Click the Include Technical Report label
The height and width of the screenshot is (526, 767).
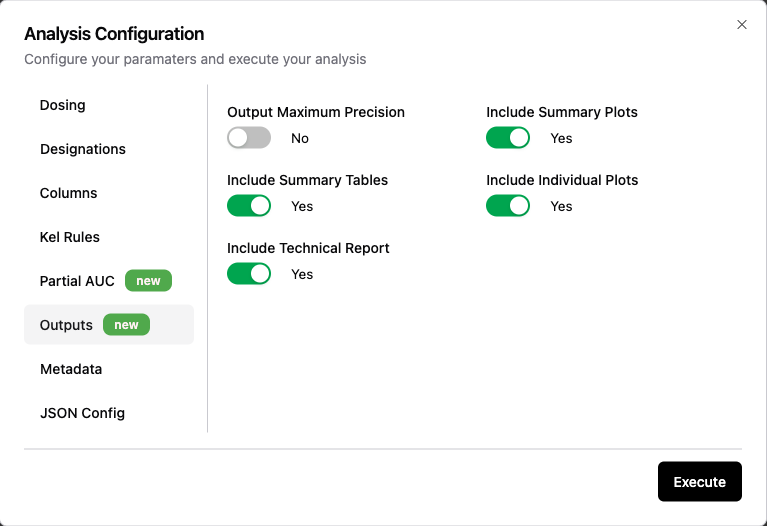click(308, 248)
